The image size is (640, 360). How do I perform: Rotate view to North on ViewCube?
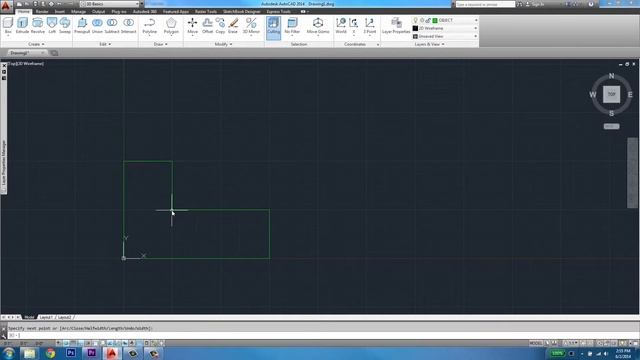click(611, 76)
